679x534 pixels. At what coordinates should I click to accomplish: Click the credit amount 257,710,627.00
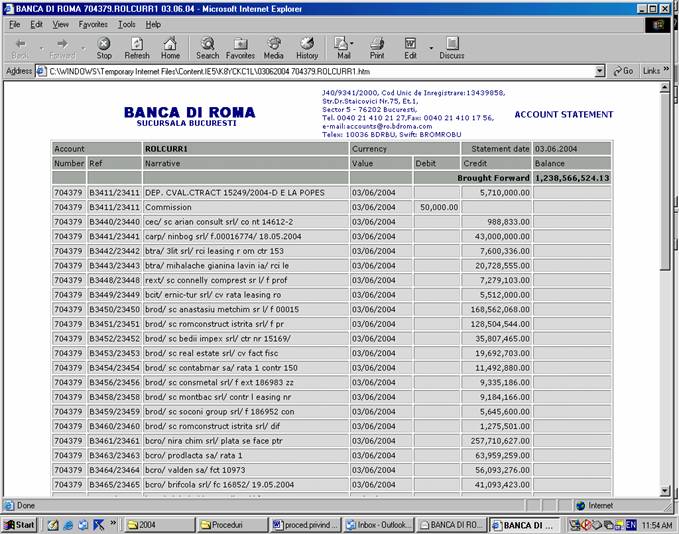pos(500,440)
